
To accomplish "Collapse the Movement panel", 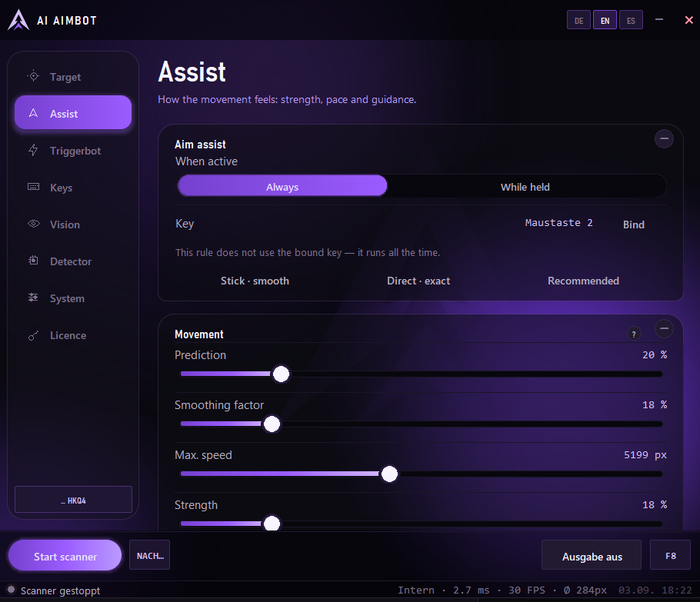I will [664, 329].
